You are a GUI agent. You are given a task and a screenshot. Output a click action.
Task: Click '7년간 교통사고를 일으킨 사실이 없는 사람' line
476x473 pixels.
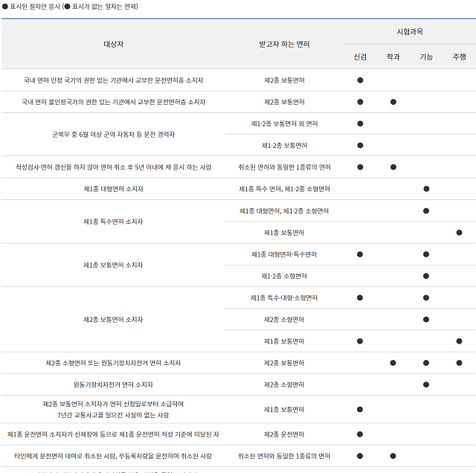tap(113, 415)
